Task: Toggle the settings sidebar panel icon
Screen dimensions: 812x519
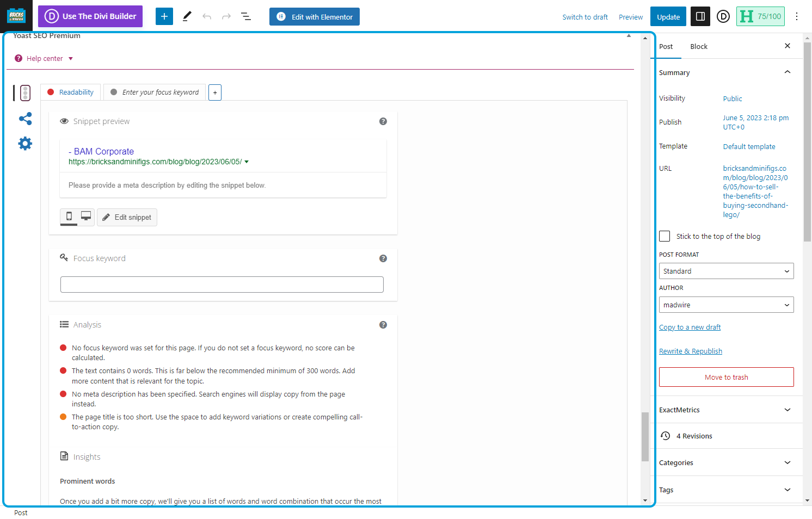Action: [x=700, y=16]
